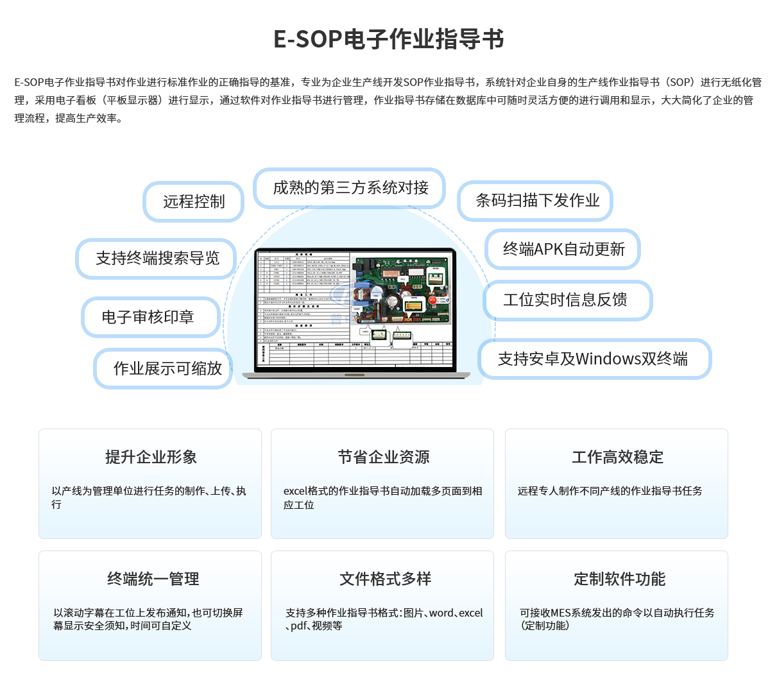Click the 作业展示可缩放 feature bubble
Screen dimensions: 770x700
pyautogui.click(x=166, y=368)
